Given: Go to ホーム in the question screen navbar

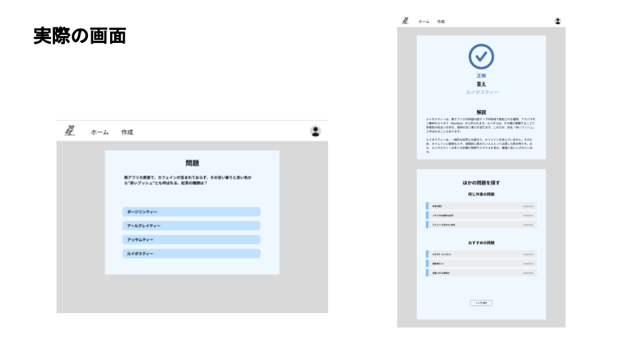Looking at the screenshot, I should (x=100, y=132).
